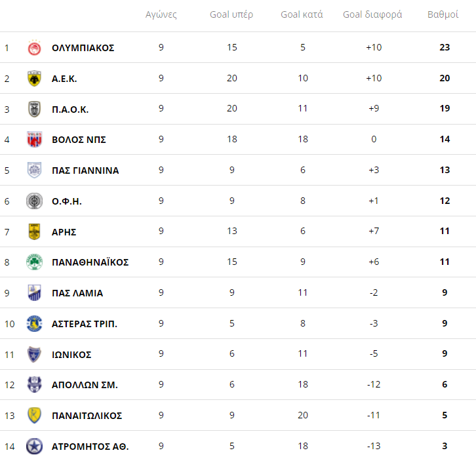Click the Panaitolikos yellow badge icon
Image resolution: width=476 pixels, height=459 pixels.
(34, 416)
